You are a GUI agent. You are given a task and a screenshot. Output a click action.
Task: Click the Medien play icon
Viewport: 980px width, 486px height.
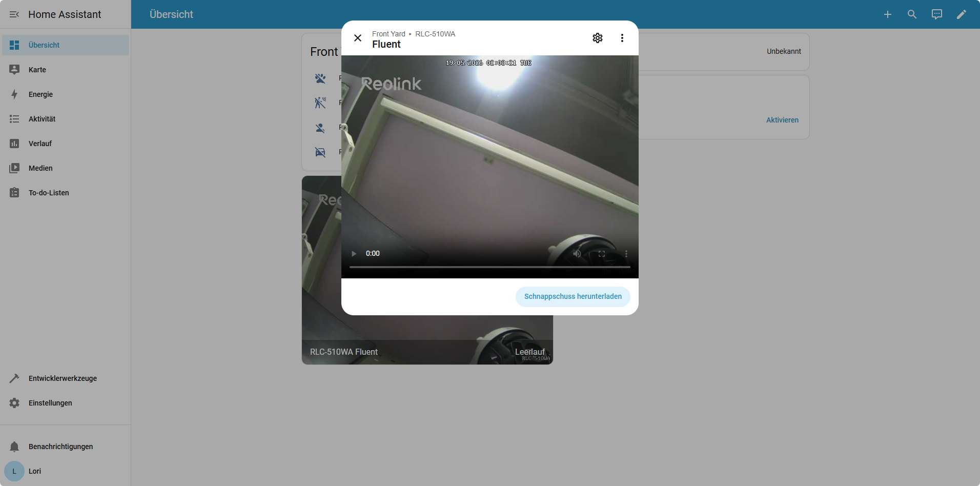point(14,168)
